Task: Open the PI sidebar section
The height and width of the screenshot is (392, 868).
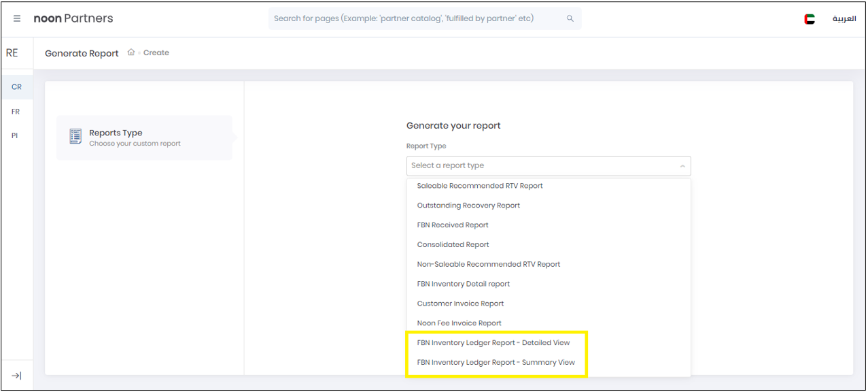Action: (14, 135)
